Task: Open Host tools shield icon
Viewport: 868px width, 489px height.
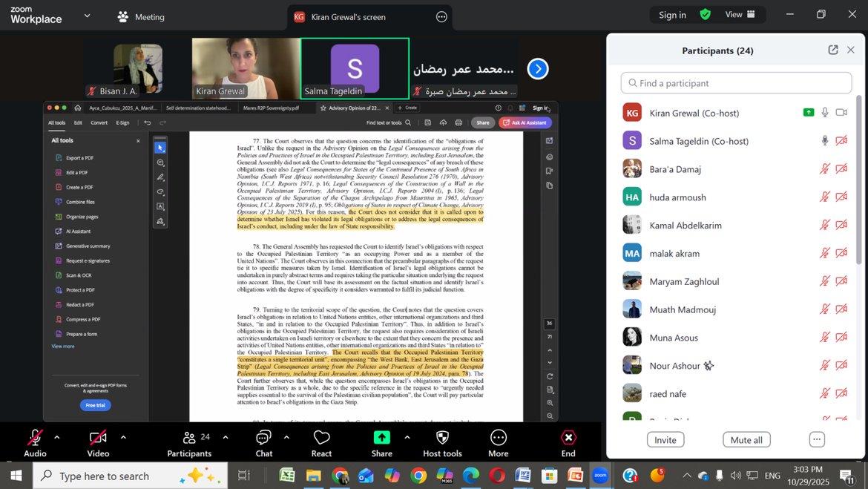Action: [442, 438]
